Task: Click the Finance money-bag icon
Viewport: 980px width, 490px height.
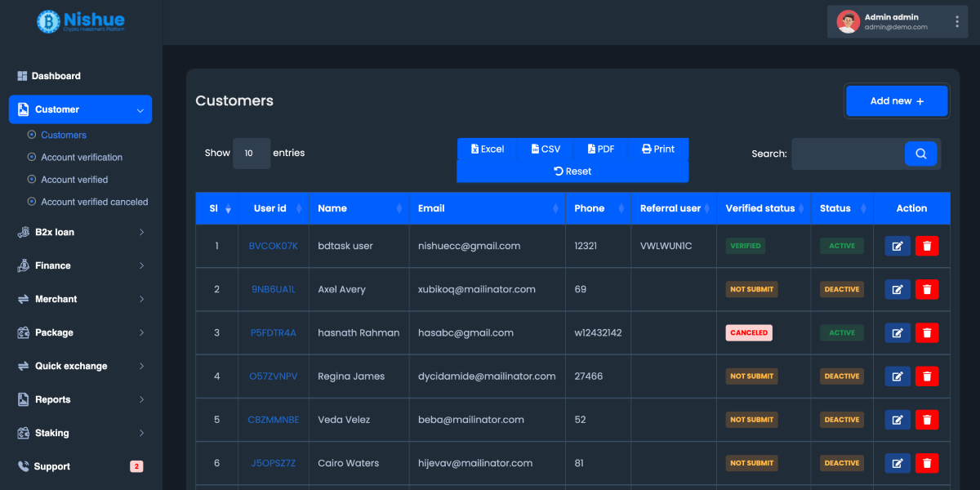Action: click(x=23, y=265)
